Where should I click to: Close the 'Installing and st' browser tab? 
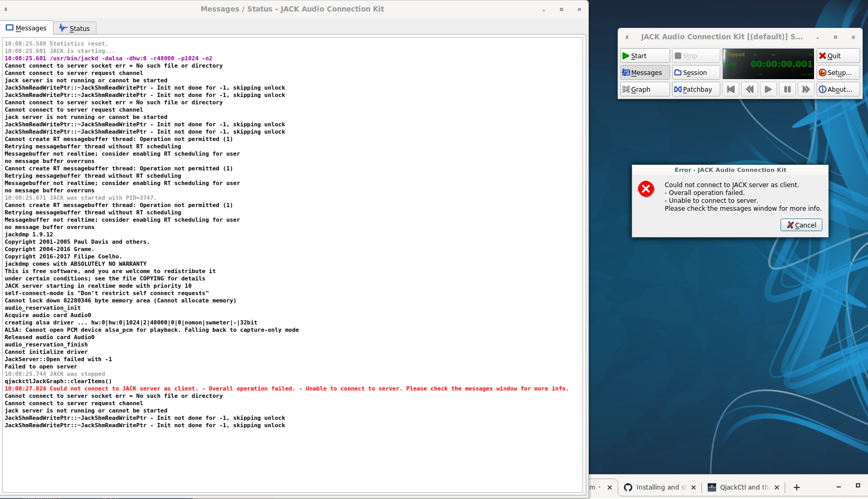694,487
